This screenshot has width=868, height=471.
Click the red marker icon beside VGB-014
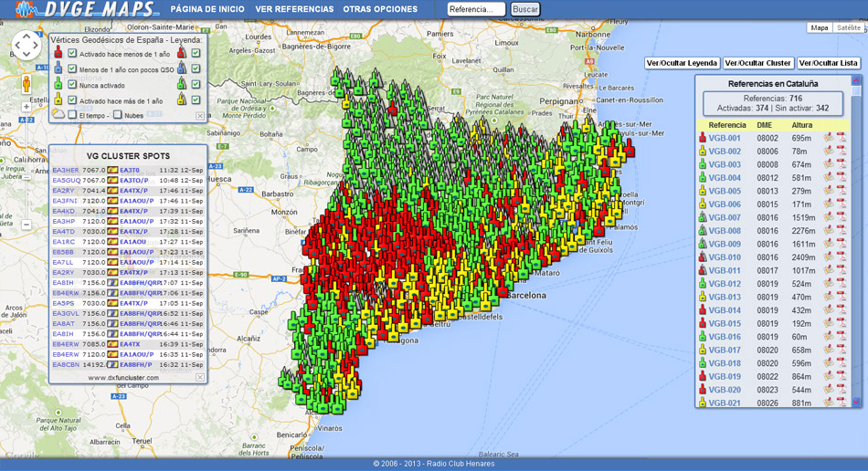[703, 310]
